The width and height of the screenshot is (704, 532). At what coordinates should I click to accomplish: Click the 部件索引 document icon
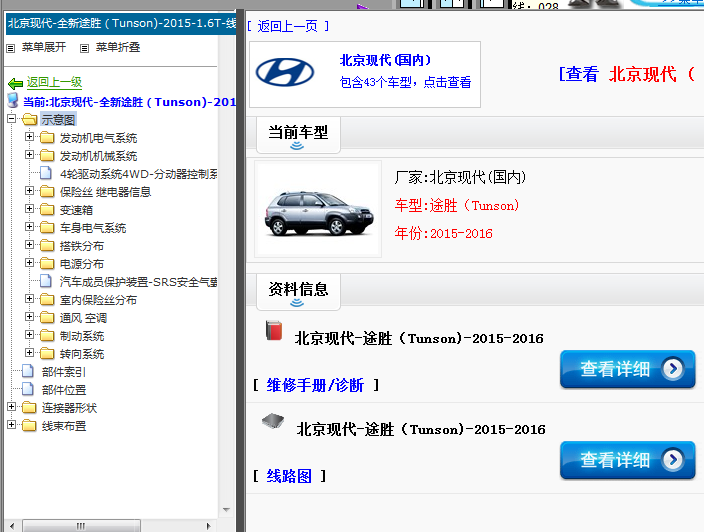(28, 372)
